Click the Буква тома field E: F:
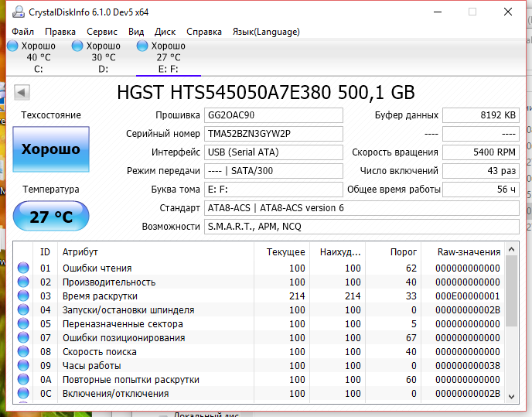 coord(274,190)
